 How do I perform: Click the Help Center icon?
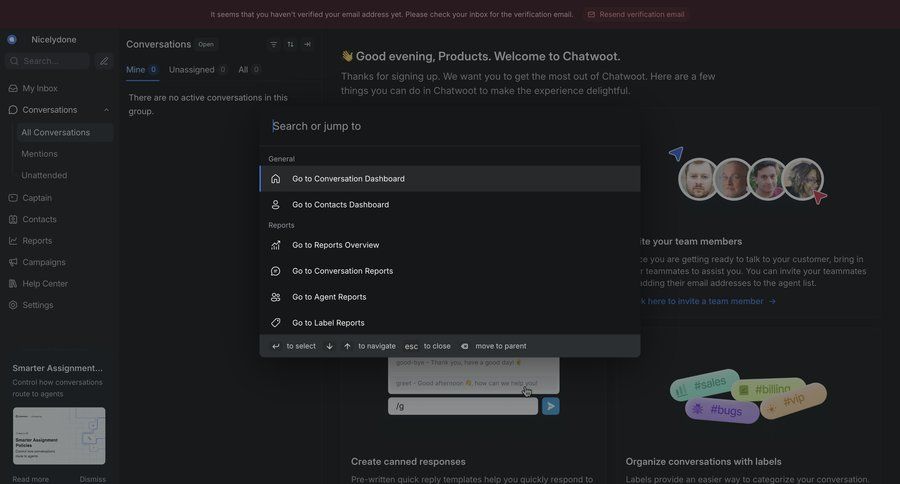pyautogui.click(x=13, y=284)
